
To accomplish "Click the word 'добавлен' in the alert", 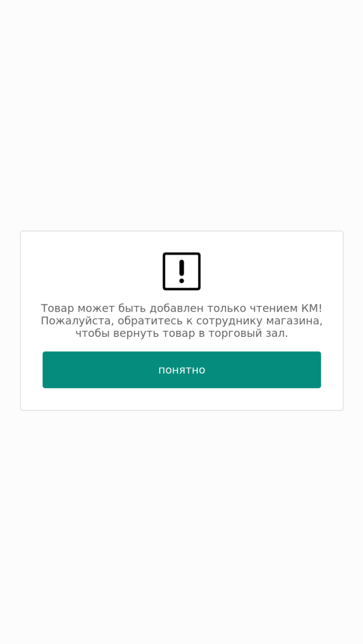I will (177, 308).
